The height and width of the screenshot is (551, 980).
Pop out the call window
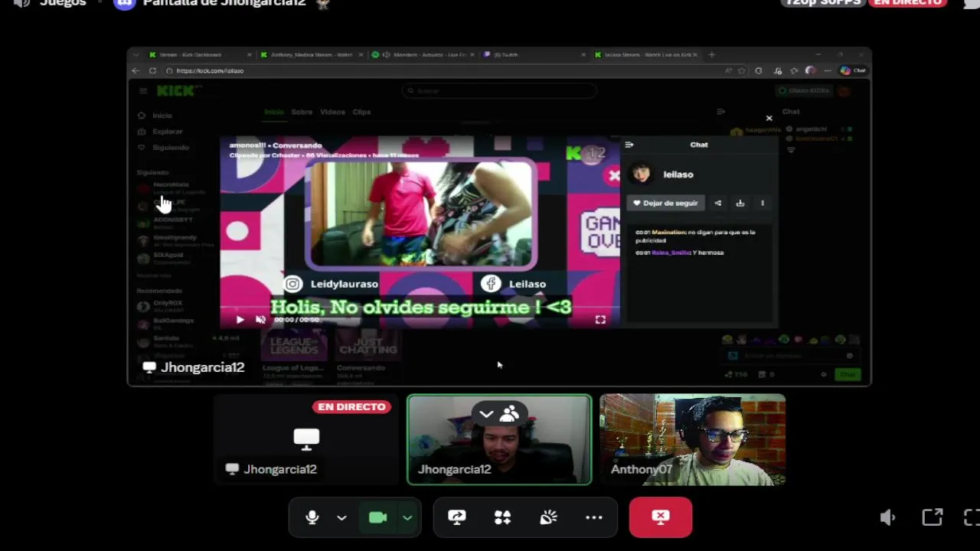pyautogui.click(x=932, y=518)
